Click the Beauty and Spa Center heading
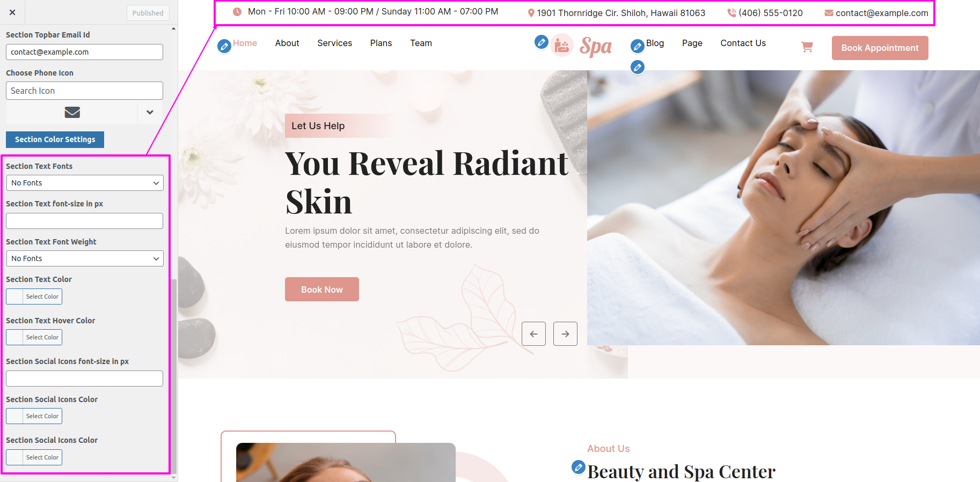 click(x=681, y=472)
